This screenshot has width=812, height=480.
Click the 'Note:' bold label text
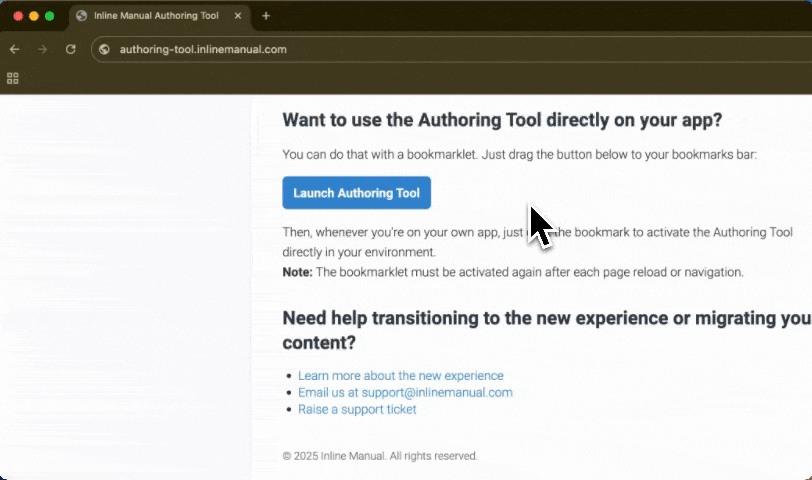click(x=297, y=272)
